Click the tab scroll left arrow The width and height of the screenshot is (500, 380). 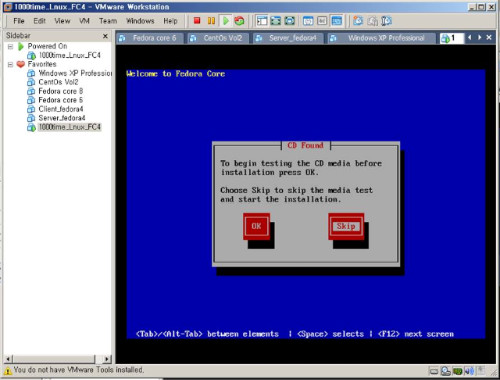[470, 37]
